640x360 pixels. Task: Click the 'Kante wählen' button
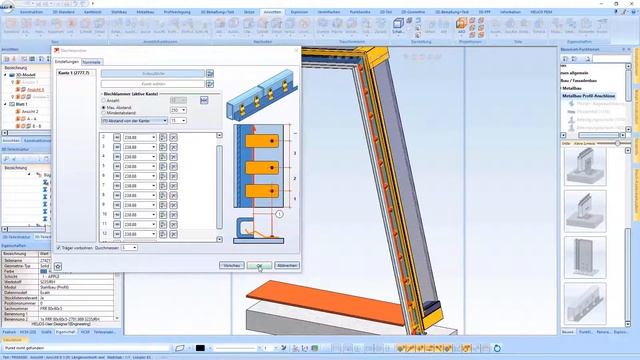coord(153,84)
